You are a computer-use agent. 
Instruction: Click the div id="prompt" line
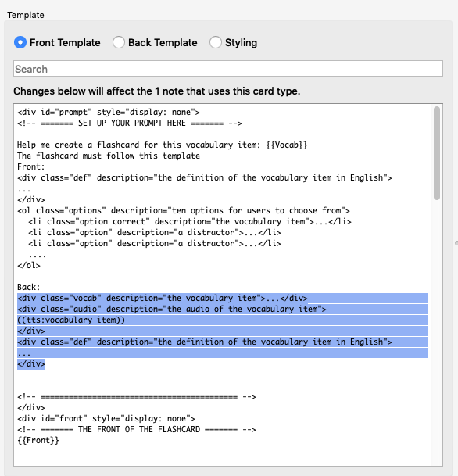tap(109, 112)
